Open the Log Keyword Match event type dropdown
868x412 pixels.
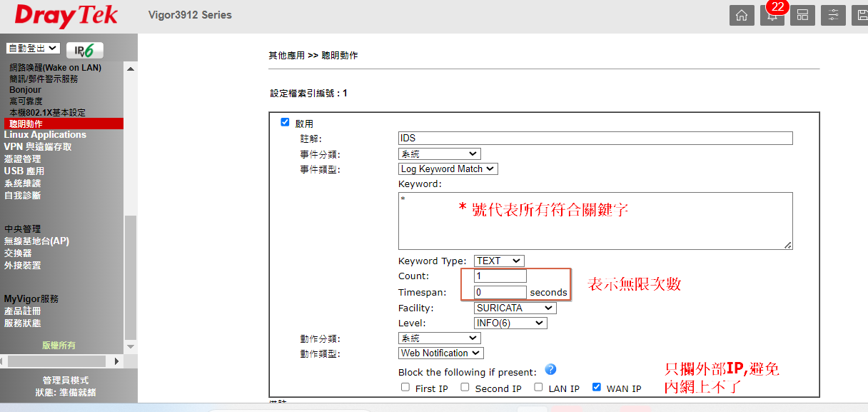click(x=448, y=169)
